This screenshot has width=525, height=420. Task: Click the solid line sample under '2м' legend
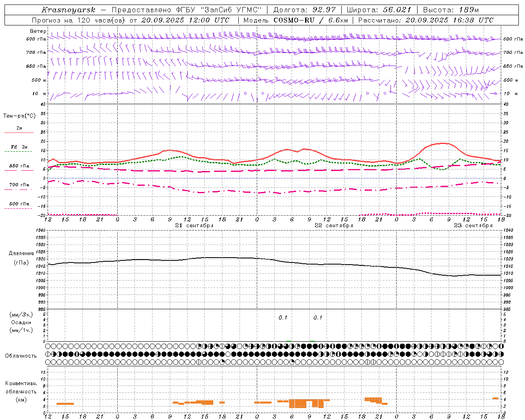pyautogui.click(x=19, y=133)
